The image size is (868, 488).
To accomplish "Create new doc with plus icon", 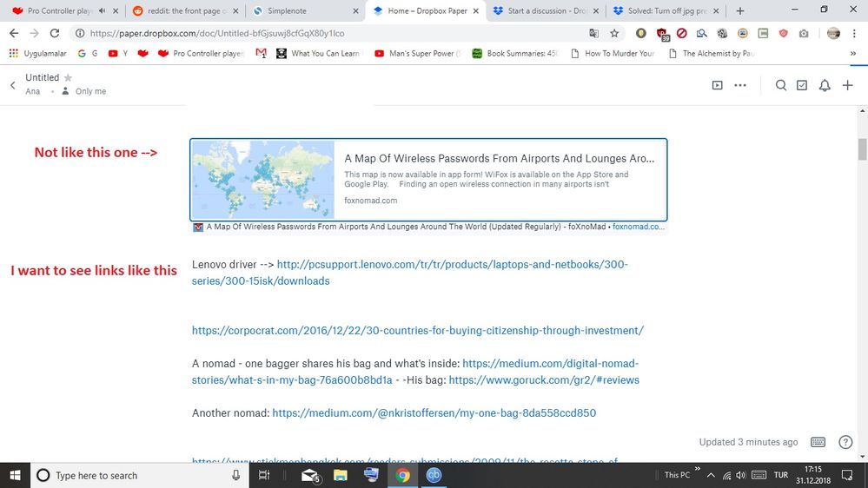I will click(x=847, y=85).
